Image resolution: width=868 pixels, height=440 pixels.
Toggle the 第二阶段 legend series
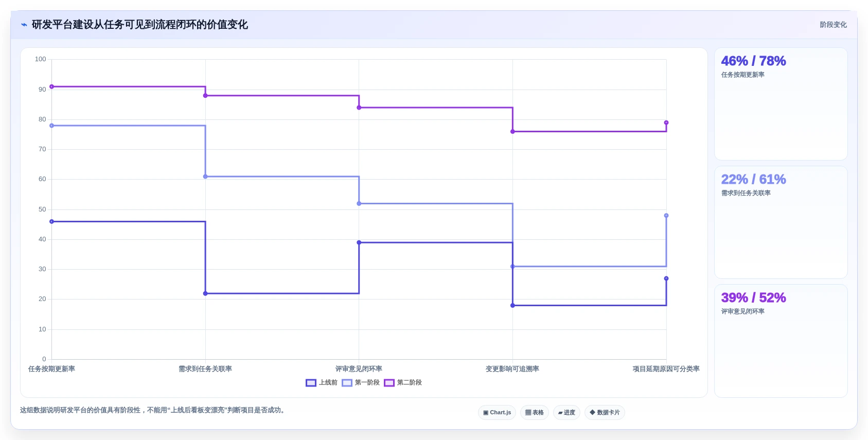click(403, 382)
